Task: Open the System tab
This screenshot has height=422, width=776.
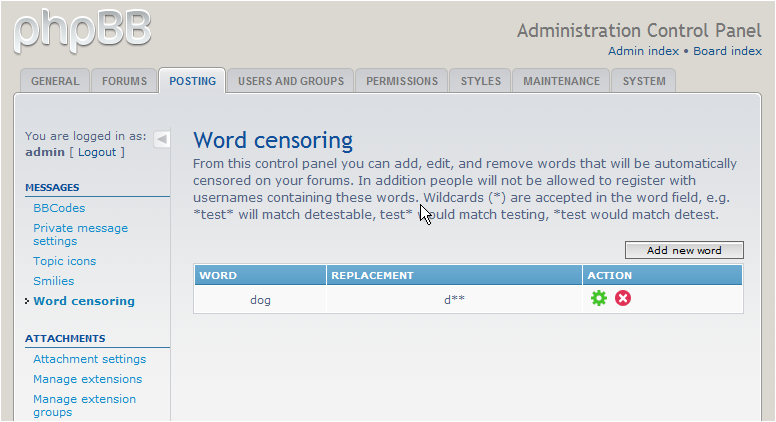Action: coord(644,81)
